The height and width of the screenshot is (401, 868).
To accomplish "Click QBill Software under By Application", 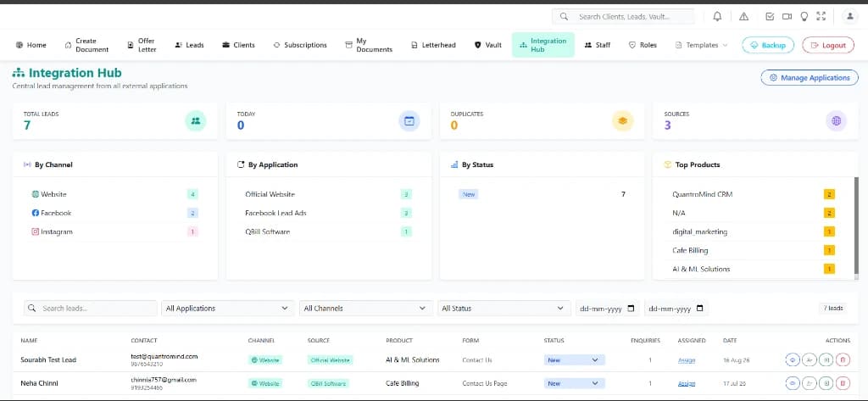I will pos(267,232).
